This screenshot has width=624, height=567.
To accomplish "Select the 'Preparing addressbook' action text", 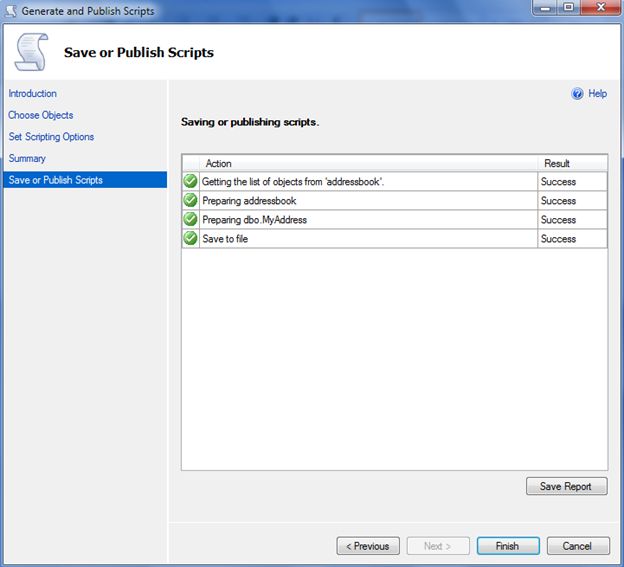I will [x=249, y=201].
